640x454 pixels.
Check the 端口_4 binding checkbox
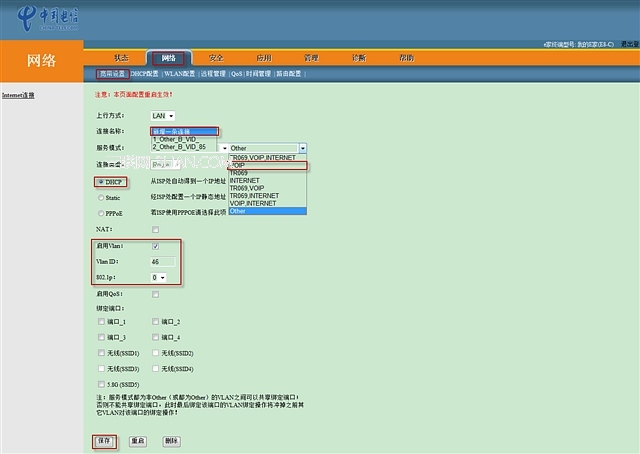[x=156, y=337]
